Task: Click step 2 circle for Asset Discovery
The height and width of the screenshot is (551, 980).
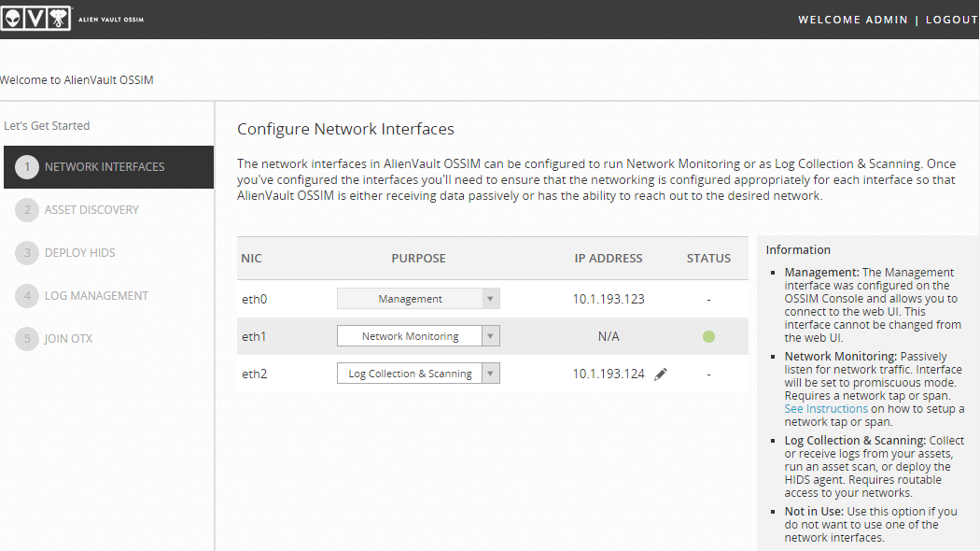Action: click(x=27, y=210)
